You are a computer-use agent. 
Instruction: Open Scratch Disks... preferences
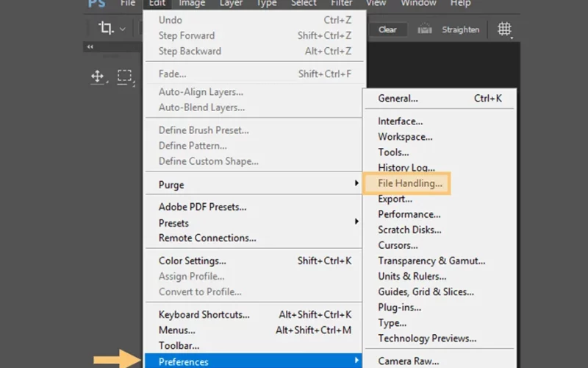tap(440, 230)
